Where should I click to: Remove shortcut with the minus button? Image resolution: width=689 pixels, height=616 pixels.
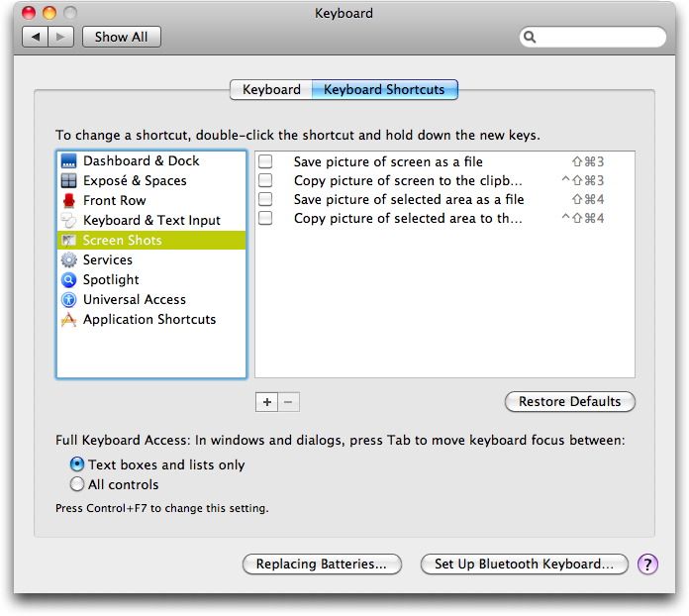[288, 402]
